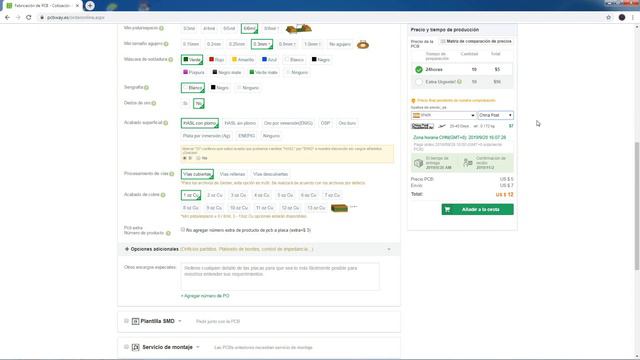Image resolution: width=640 pixels, height=360 pixels.
Task: Click the Plantilla SMD section icon
Action: click(x=136, y=322)
